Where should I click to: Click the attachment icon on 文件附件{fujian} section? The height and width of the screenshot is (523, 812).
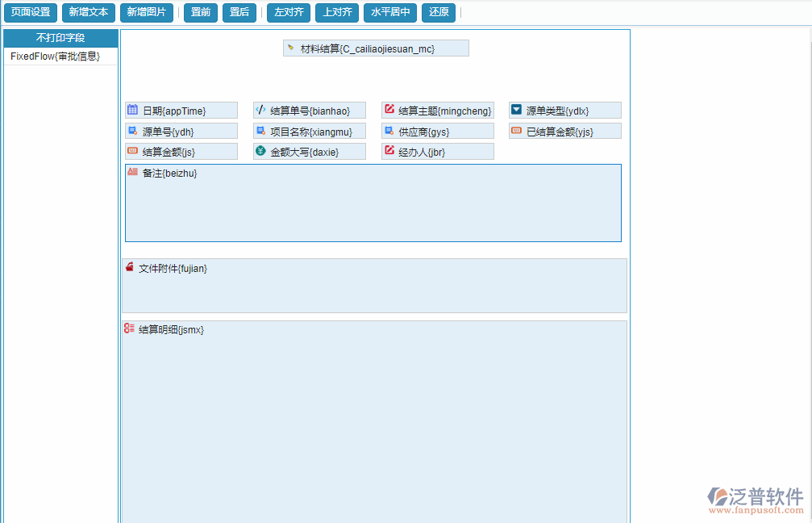click(129, 267)
